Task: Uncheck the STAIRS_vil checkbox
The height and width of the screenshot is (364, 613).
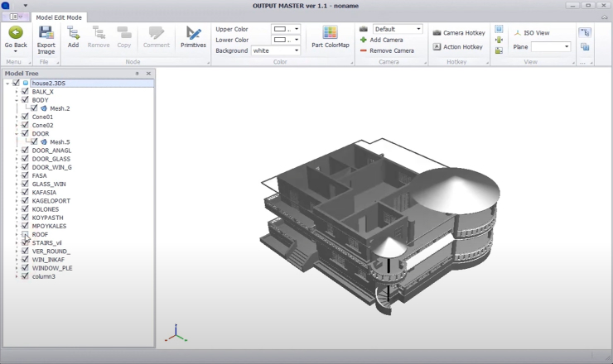Action: coord(25,243)
